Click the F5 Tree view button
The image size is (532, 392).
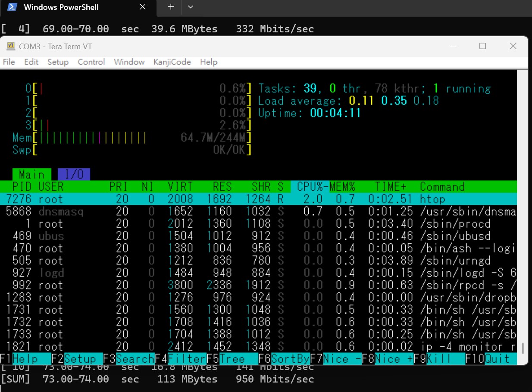click(232, 359)
